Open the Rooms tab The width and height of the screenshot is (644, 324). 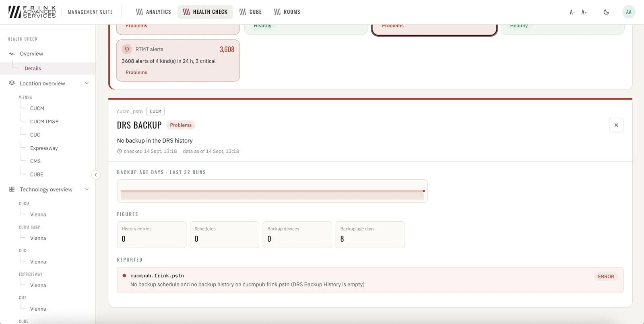[x=287, y=12]
